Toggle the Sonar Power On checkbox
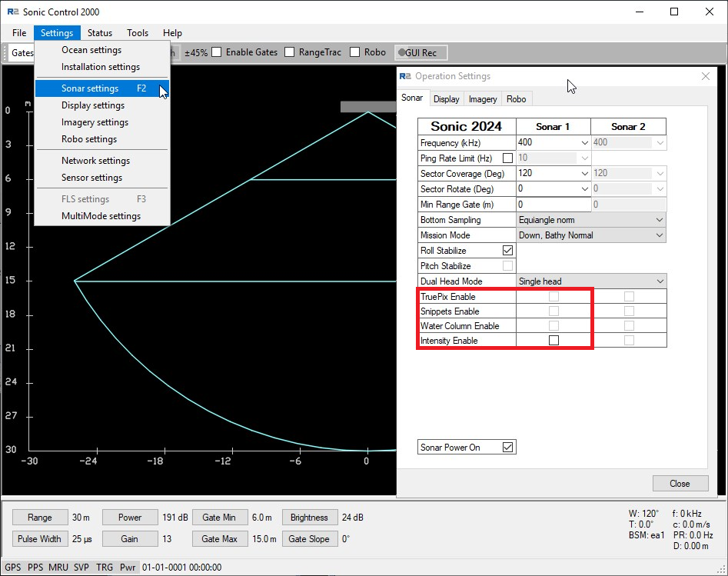The image size is (728, 576). [507, 448]
